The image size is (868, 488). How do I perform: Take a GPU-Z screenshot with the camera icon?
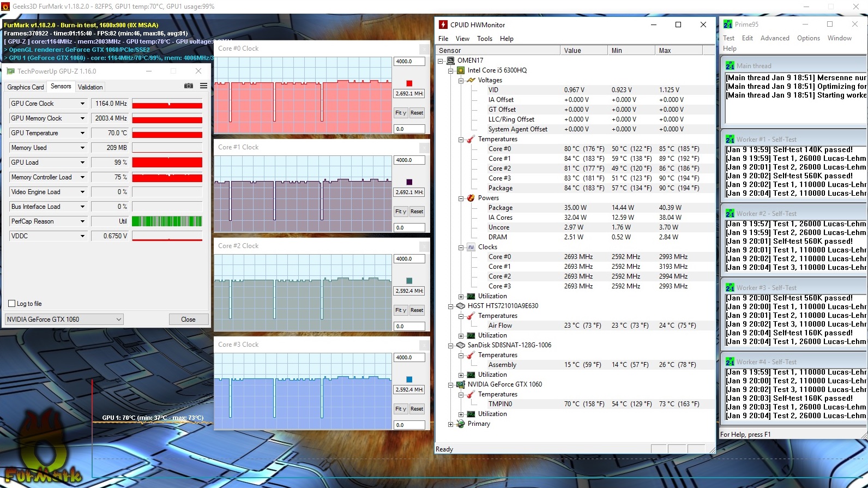188,86
